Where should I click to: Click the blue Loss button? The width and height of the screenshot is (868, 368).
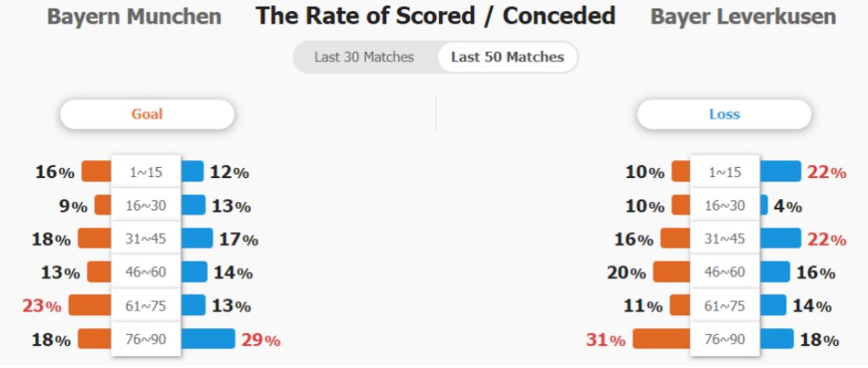coord(724,114)
